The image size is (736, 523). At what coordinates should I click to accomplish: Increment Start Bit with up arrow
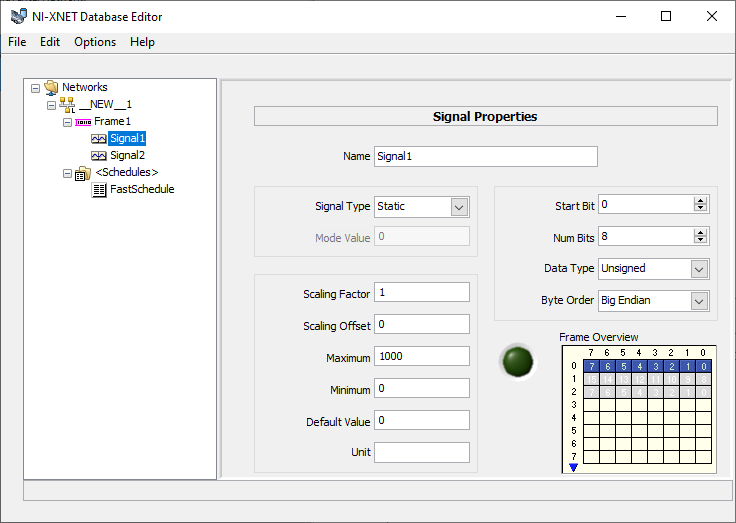point(700,200)
